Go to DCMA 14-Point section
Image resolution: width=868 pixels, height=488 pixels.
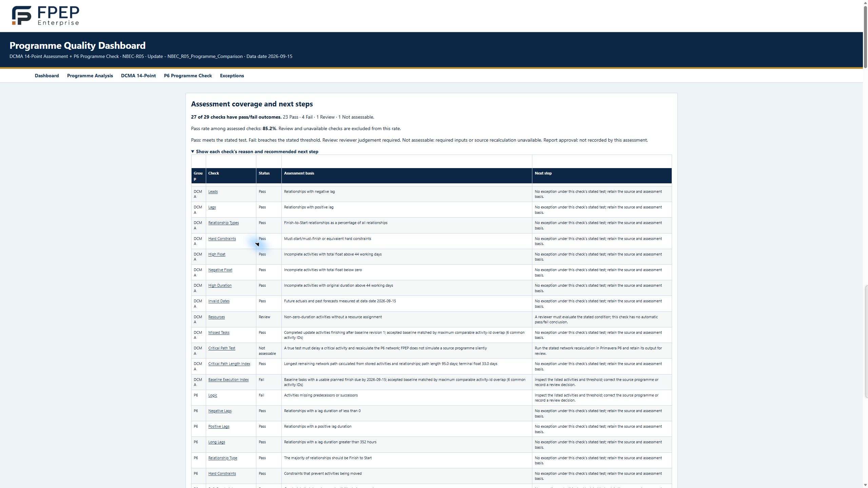[x=138, y=76]
